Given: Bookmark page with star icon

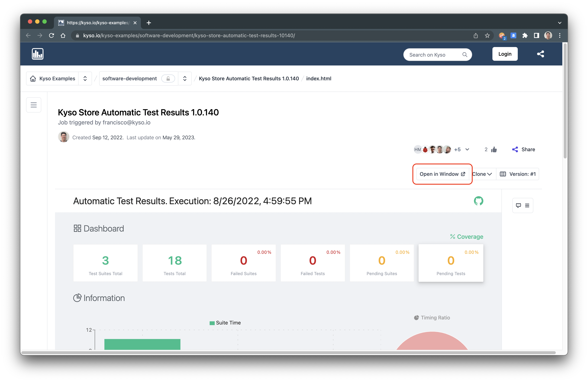Looking at the screenshot, I should pyautogui.click(x=487, y=35).
